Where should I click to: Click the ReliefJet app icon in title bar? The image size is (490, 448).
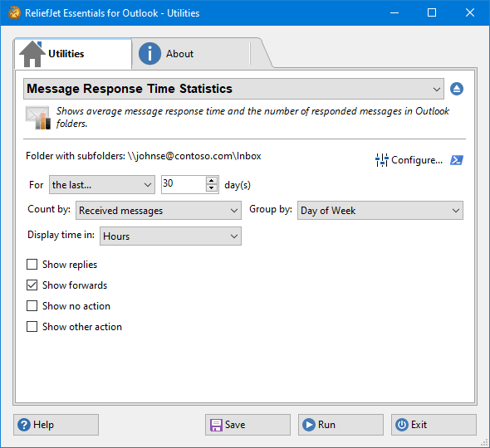(14, 12)
